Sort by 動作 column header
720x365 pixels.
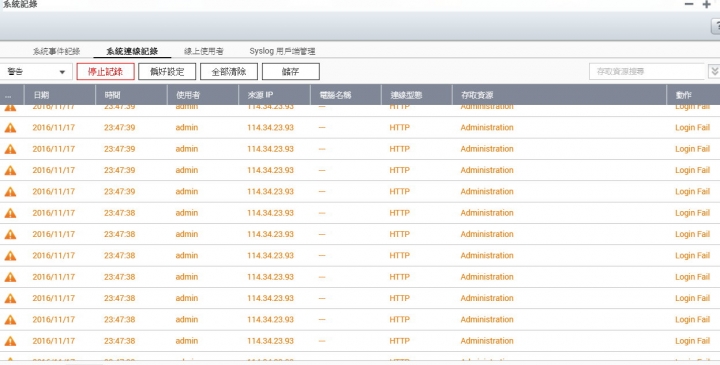(683, 95)
